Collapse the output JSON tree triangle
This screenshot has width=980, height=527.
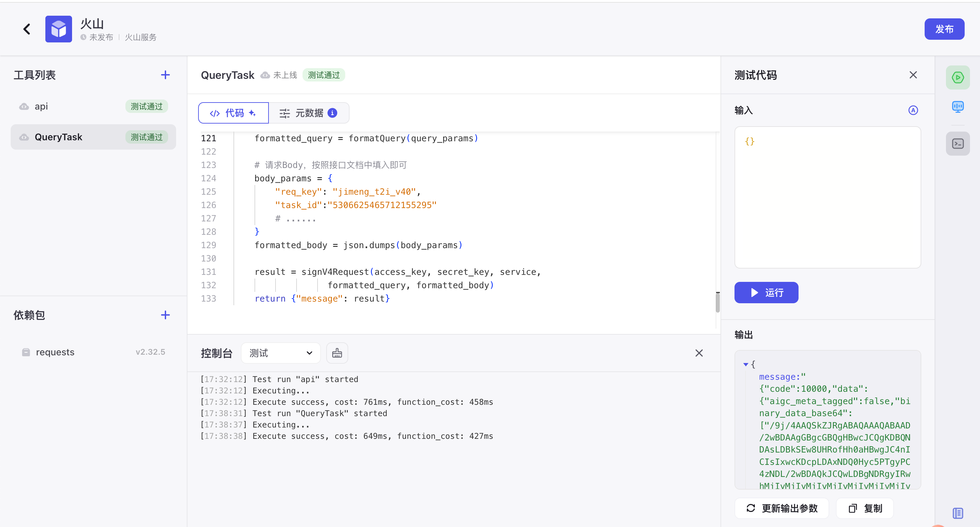[746, 364]
